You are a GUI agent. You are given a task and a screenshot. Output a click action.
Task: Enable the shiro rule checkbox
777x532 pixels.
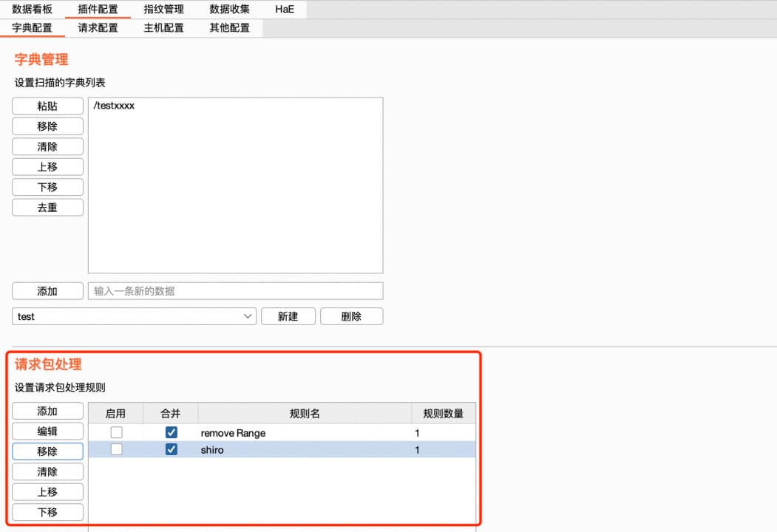116,449
